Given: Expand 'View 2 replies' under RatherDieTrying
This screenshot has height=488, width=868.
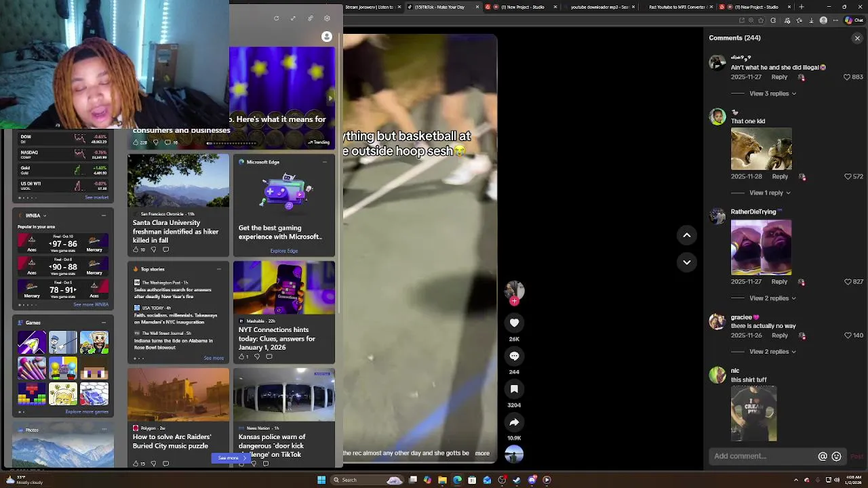Looking at the screenshot, I should 772,298.
